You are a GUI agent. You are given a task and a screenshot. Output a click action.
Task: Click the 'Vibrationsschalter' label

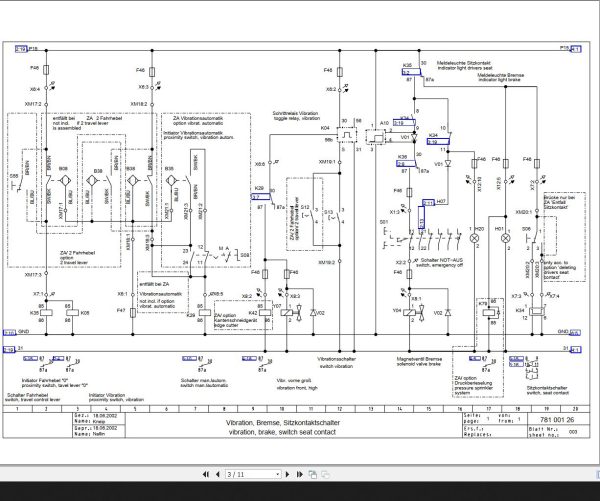pos(336,359)
